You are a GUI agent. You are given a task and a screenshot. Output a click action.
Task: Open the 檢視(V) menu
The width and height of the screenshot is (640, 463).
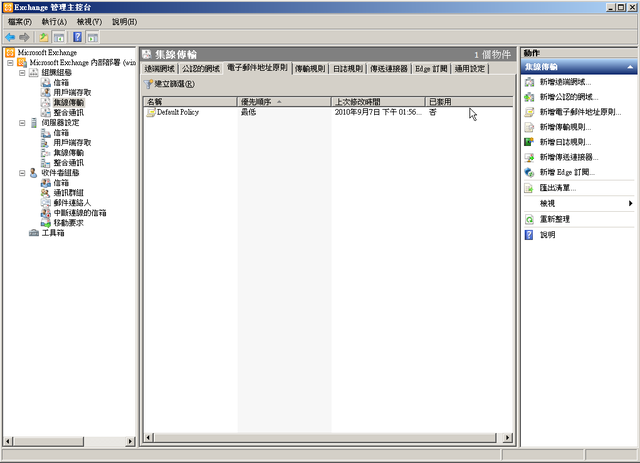pos(89,22)
